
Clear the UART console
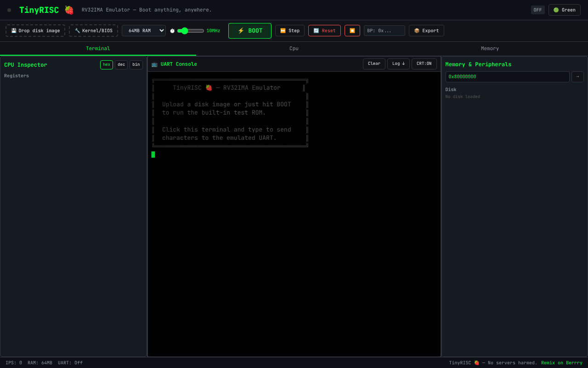coord(374,64)
